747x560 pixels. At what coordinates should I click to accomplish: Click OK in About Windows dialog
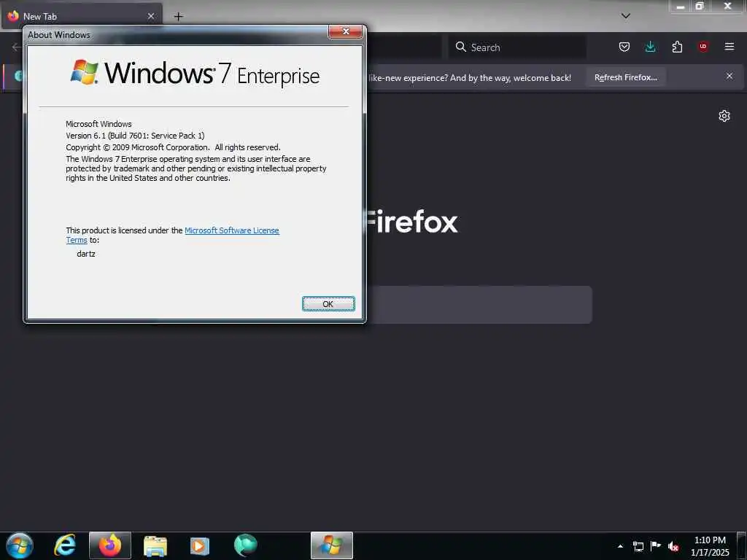pos(328,304)
